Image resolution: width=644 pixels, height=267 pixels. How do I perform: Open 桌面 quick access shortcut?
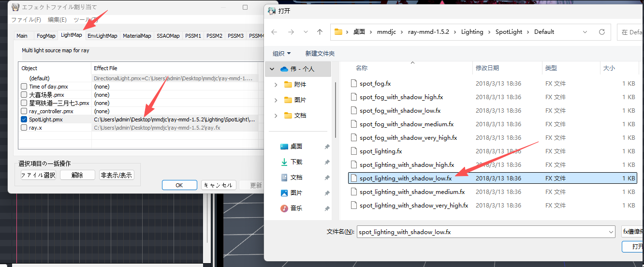click(292, 147)
